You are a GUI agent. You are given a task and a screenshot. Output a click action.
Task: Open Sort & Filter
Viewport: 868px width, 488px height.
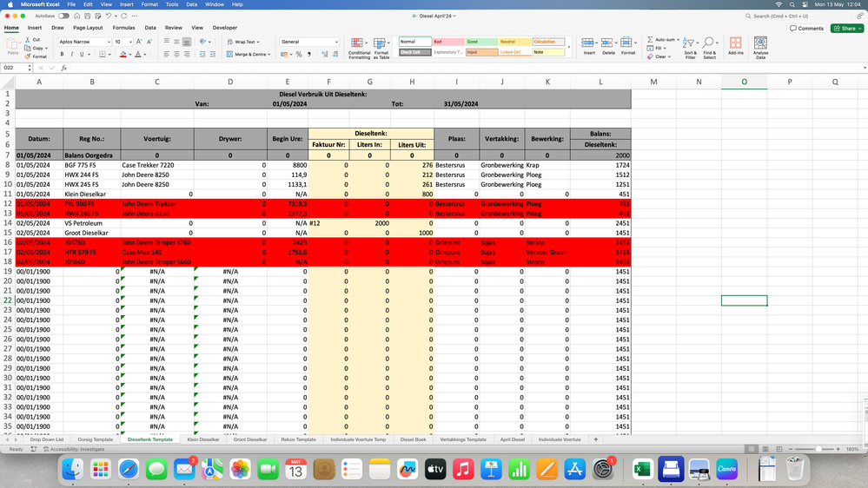click(690, 49)
